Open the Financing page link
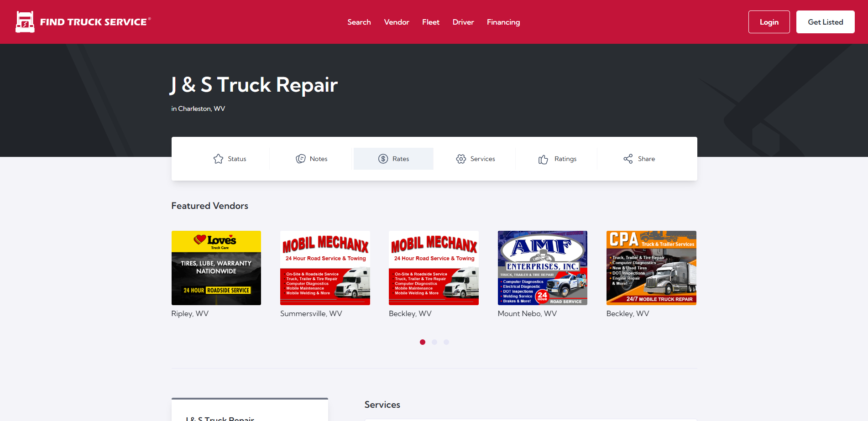Screen dimensions: 868x421 click(503, 22)
